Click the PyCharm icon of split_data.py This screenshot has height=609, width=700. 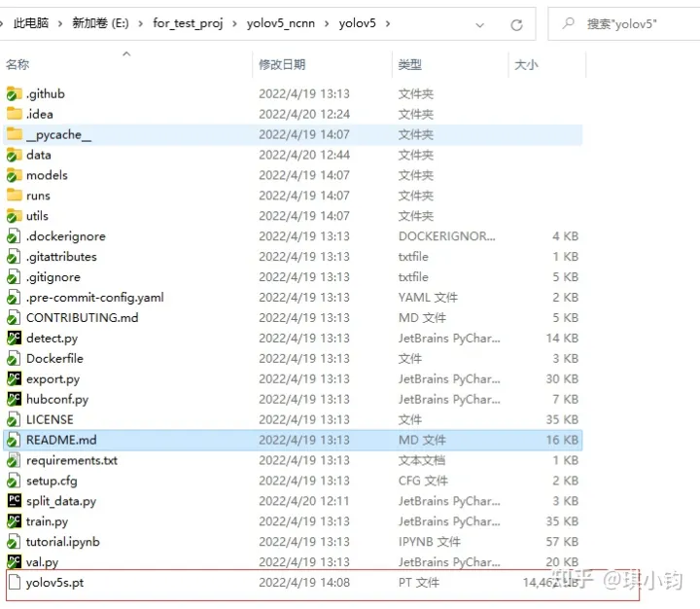point(15,501)
